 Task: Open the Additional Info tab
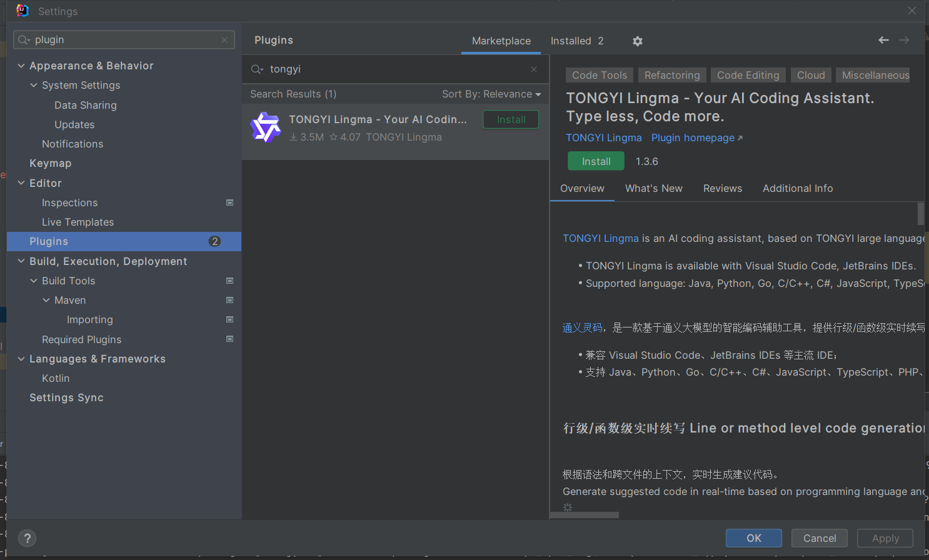(x=798, y=188)
